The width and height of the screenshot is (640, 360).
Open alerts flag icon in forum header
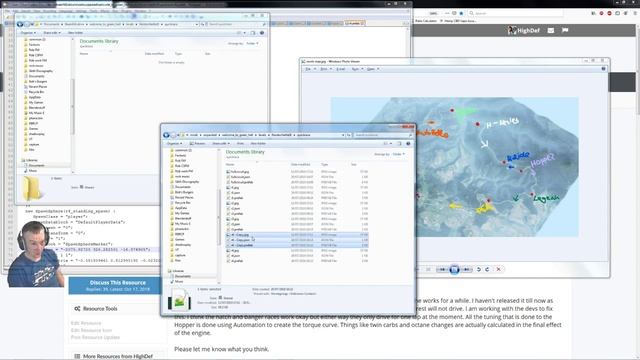pyautogui.click(x=565, y=30)
